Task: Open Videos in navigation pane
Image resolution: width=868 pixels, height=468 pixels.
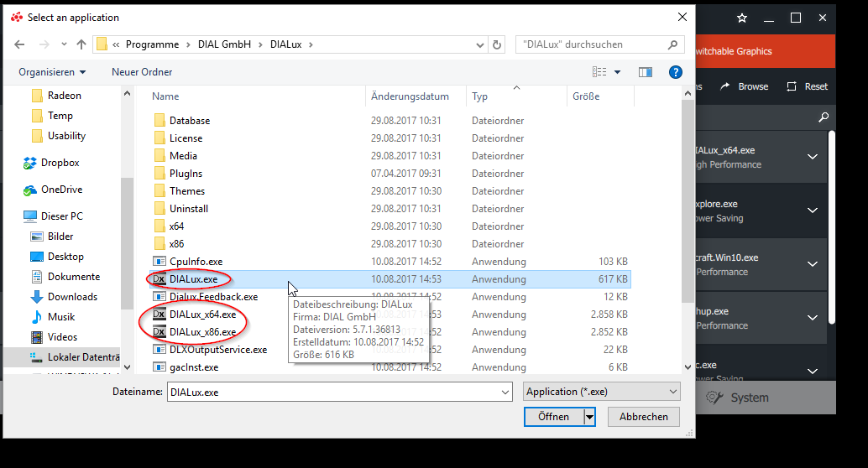Action: coord(55,337)
